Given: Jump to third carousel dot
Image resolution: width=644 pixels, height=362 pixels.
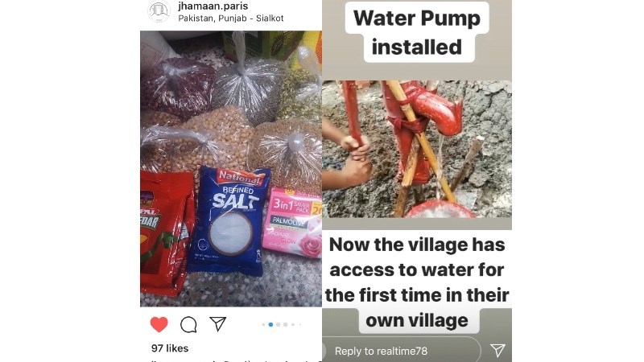Looking at the screenshot, I should pos(278,324).
